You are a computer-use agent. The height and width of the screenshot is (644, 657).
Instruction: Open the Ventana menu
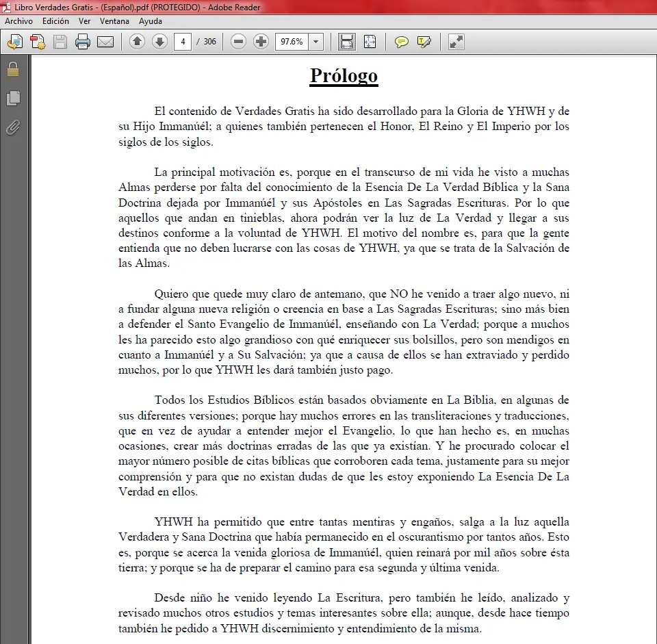pos(114,21)
